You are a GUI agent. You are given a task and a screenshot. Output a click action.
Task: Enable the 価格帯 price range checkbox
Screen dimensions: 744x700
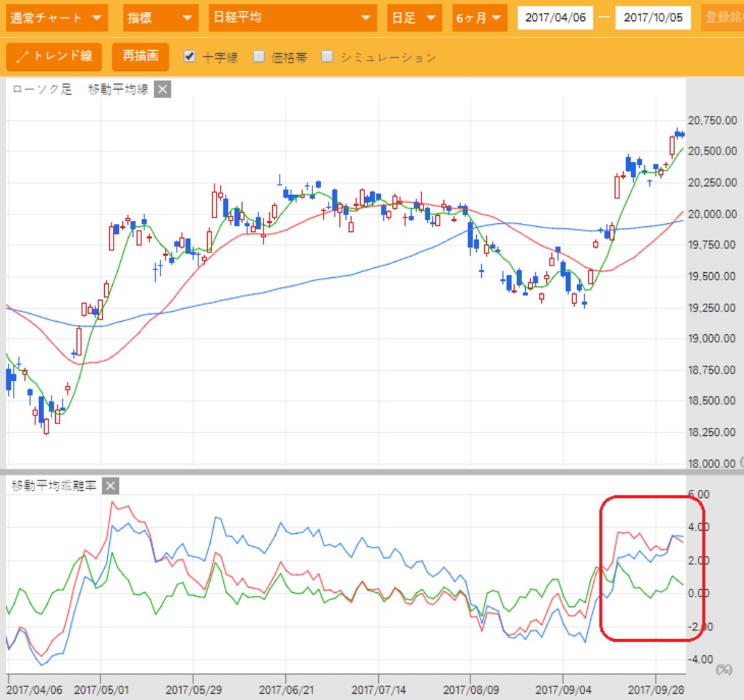(259, 56)
